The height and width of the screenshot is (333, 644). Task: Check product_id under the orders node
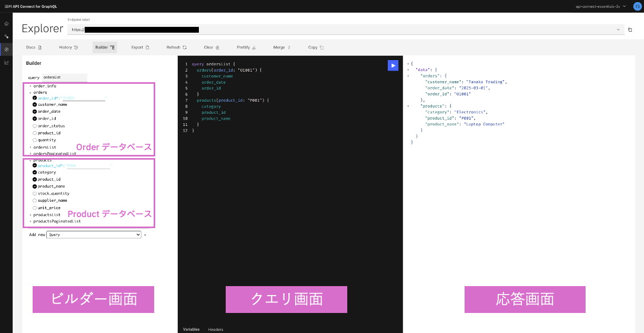pyautogui.click(x=35, y=133)
